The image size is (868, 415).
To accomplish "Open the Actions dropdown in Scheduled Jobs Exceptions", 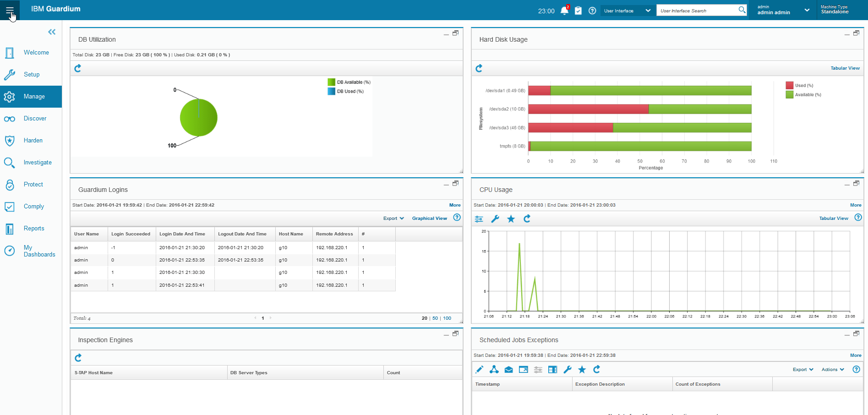I will pos(832,370).
